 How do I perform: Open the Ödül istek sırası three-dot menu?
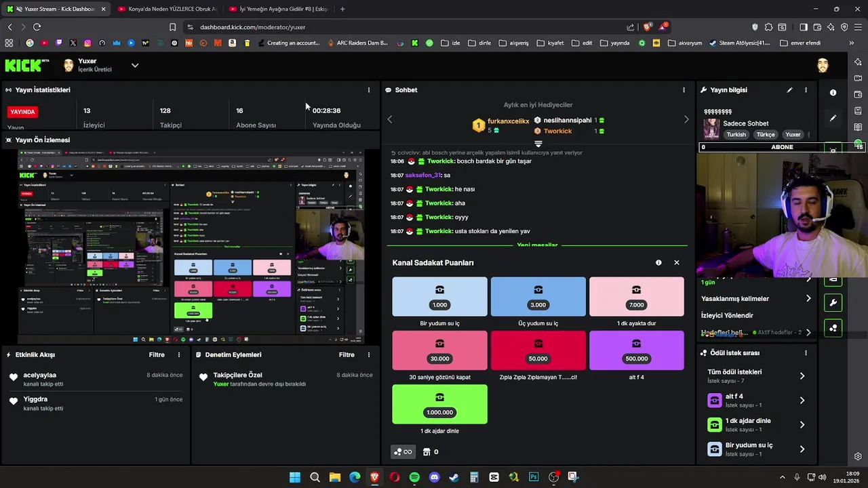click(806, 353)
